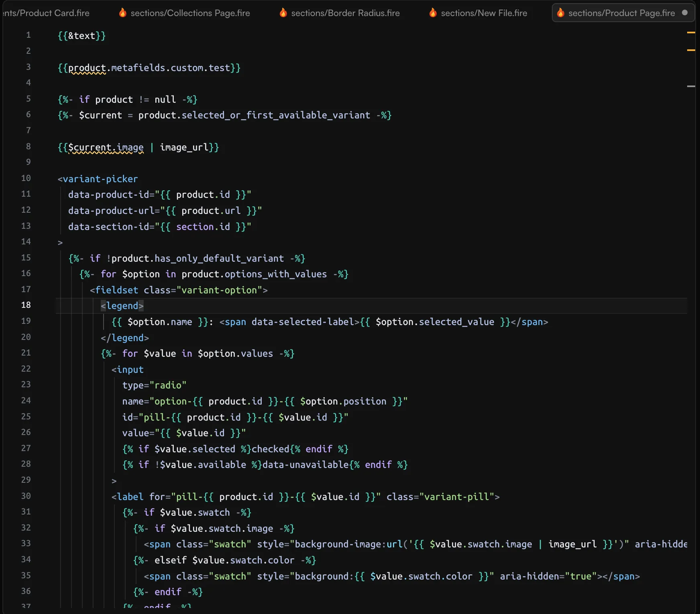Viewport: 700px width, 614px height.
Task: Click value="{{ $value.id }}" attribute
Action: tap(184, 433)
